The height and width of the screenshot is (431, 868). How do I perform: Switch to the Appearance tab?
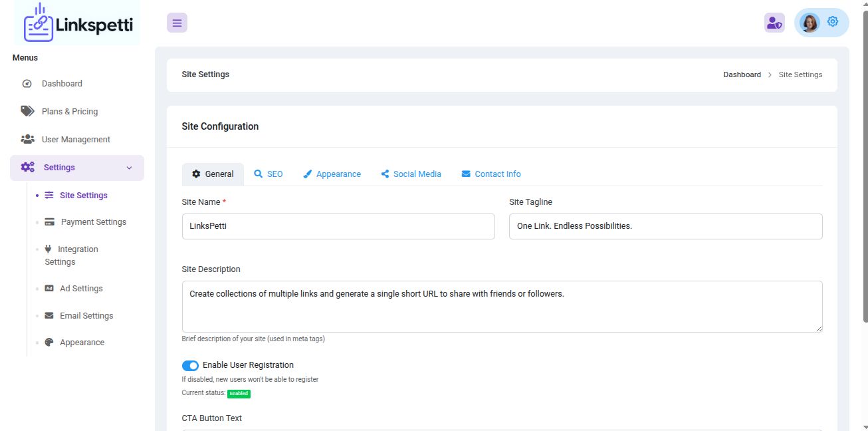(332, 174)
